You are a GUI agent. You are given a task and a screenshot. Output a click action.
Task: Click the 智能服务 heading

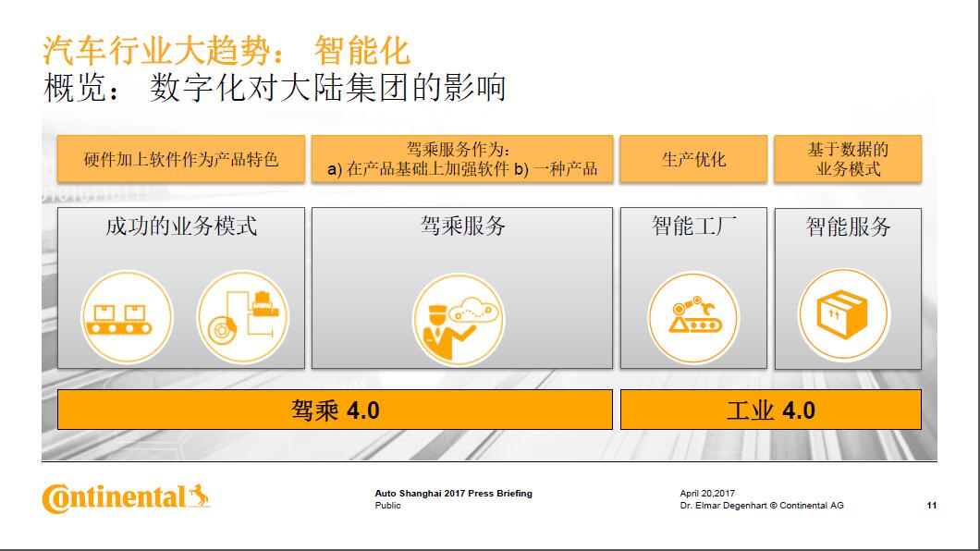(848, 227)
